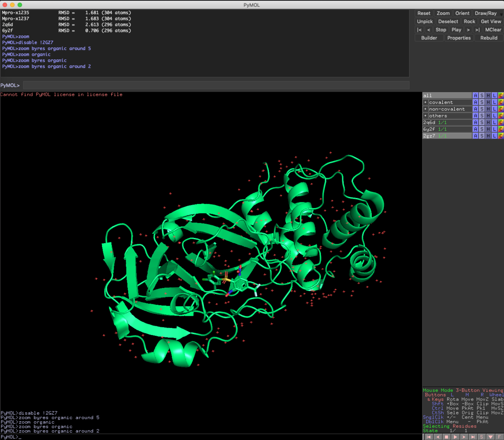
Task: Click Play in the top panel
Action: 456,30
